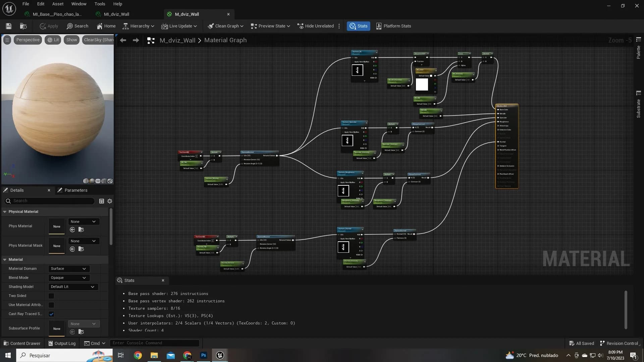Open Photoshop from Windows taskbar

pyautogui.click(x=204, y=355)
